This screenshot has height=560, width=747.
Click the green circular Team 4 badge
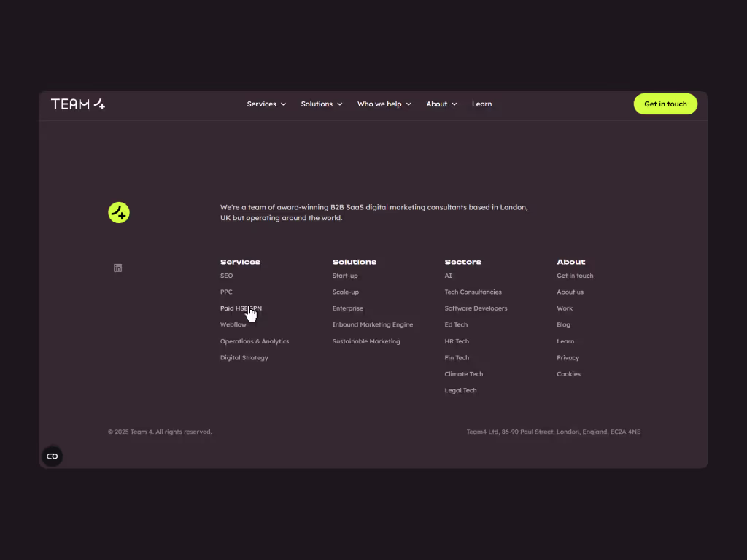119,212
